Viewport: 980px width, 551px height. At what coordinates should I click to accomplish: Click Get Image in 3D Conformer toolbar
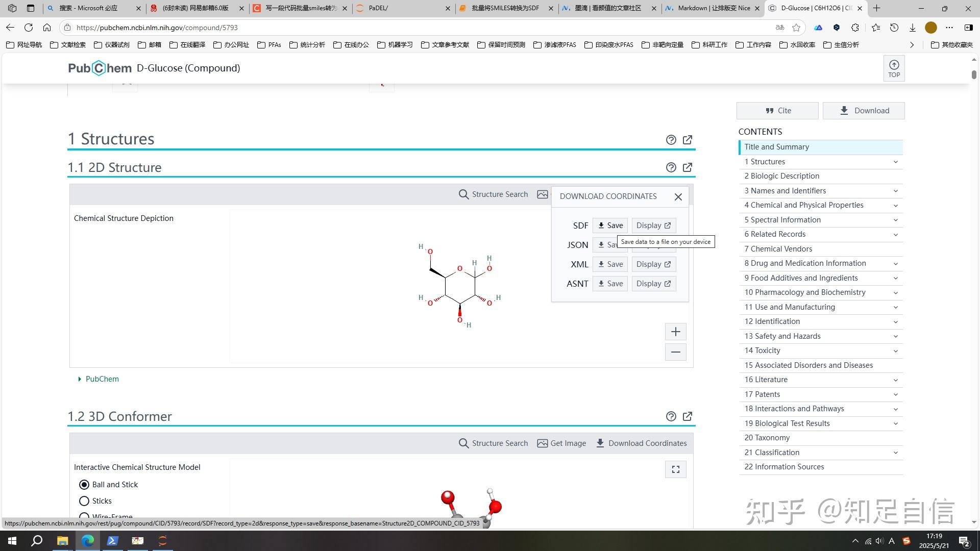[x=561, y=443]
